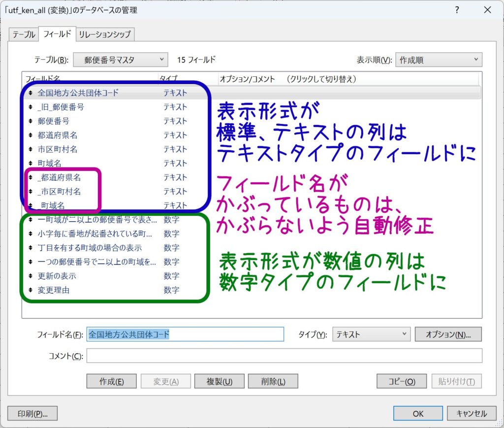Click reorder handle beside 都道府県名 field
This screenshot has width=504, height=428.
click(x=31, y=135)
